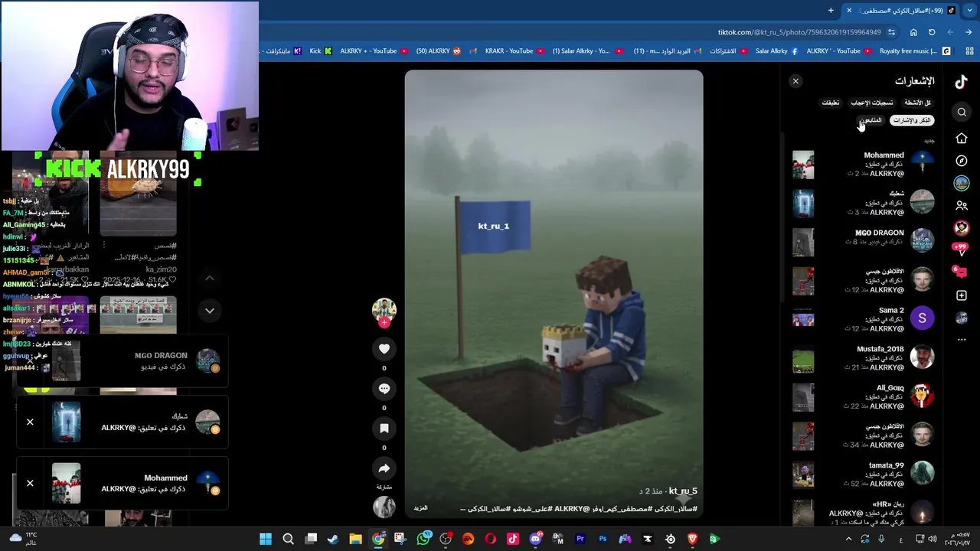Screen dimensions: 980x551
Task: Open the tab search dropdown chevron
Action: (970, 11)
